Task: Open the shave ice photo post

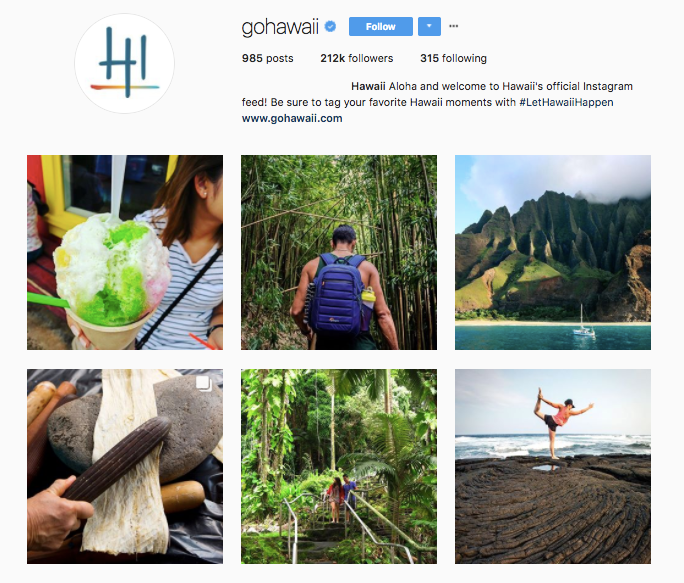Action: [125, 252]
